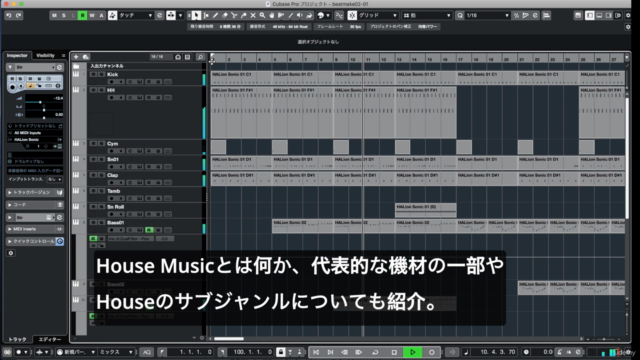Show or hide the left zone

coord(590,16)
